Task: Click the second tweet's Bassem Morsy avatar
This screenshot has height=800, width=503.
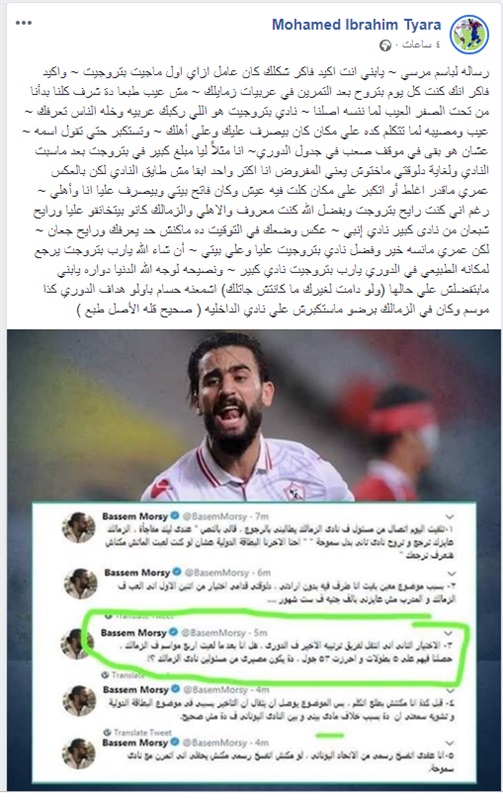Action: coord(80,583)
